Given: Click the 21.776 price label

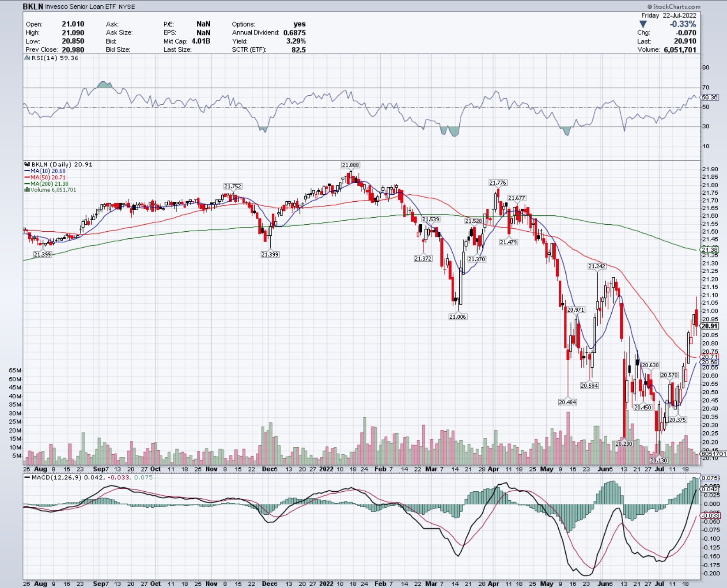Looking at the screenshot, I should (498, 183).
